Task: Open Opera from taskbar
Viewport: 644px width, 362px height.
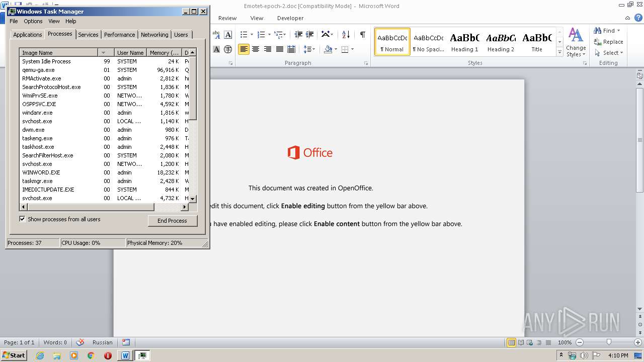Action: click(x=108, y=355)
